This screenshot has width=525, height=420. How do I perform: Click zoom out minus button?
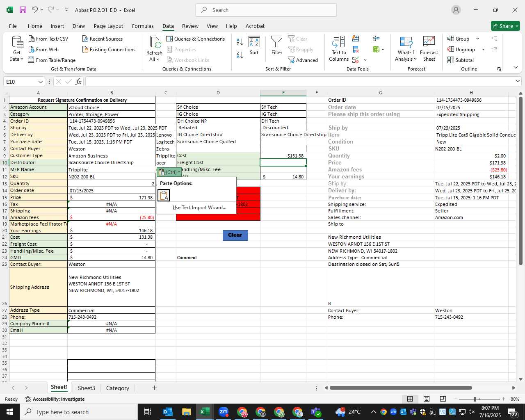point(455,399)
